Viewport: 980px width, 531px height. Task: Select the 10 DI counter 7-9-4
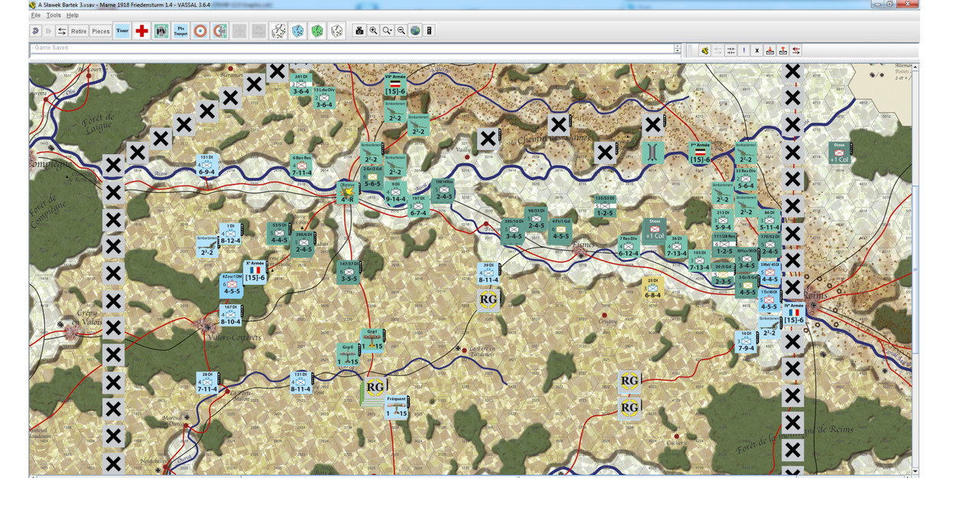pyautogui.click(x=746, y=342)
